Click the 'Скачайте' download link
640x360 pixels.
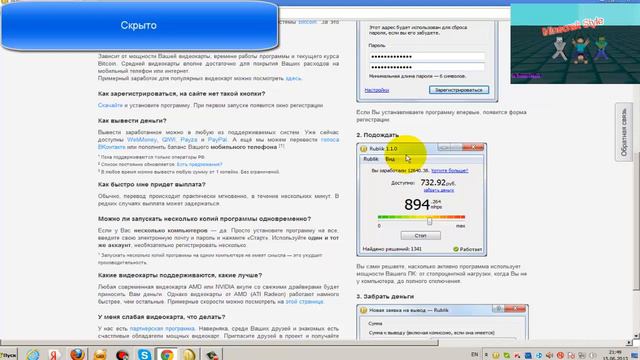(x=110, y=105)
